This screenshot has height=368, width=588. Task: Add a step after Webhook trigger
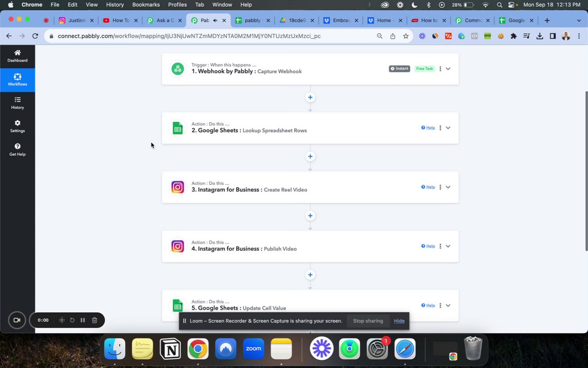tap(310, 98)
